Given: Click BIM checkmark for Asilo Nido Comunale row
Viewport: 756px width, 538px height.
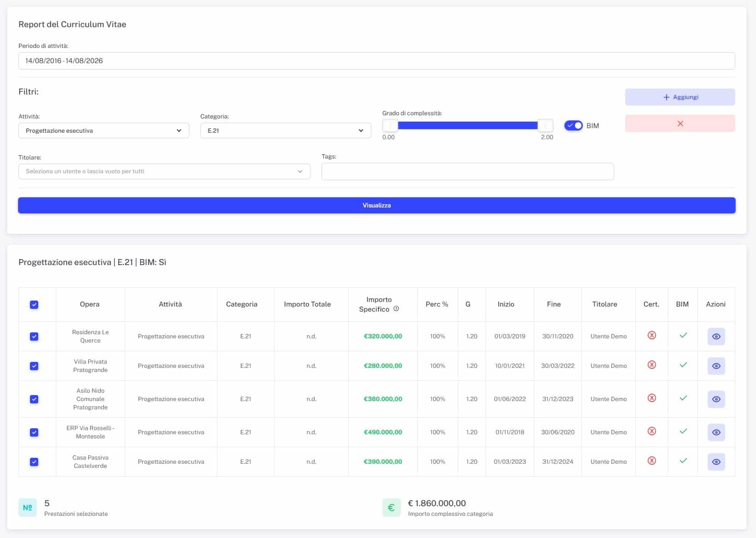Looking at the screenshot, I should click(x=683, y=398).
